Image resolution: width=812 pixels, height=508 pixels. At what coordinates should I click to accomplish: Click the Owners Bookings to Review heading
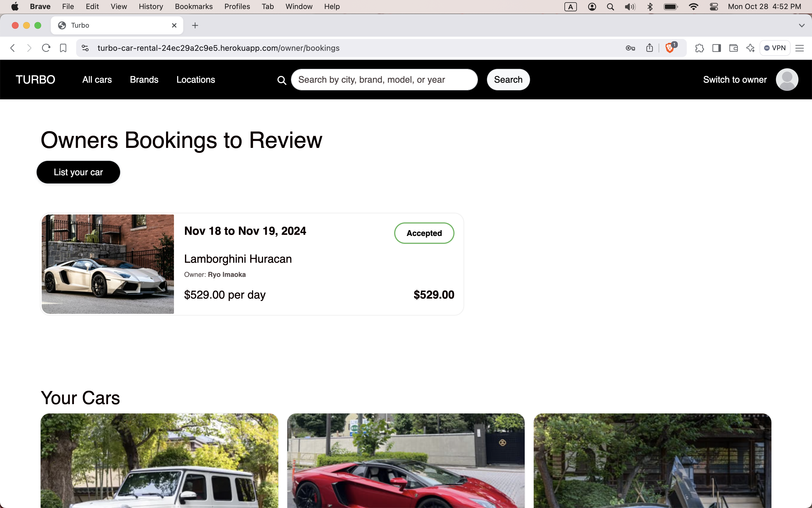(181, 140)
